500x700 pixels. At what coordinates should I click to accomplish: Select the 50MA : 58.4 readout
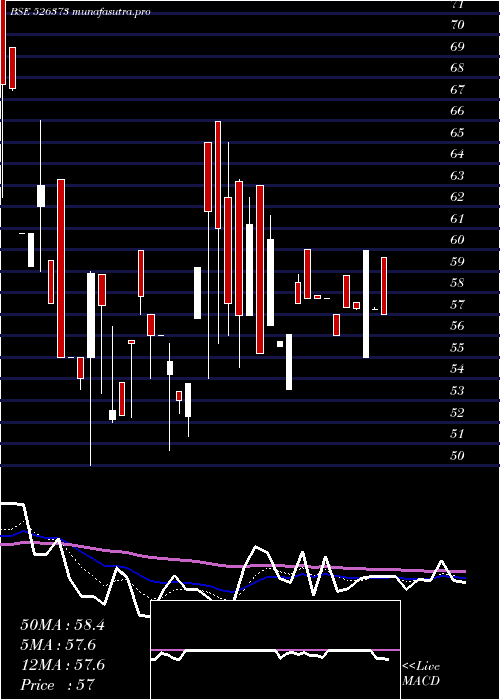click(x=62, y=625)
